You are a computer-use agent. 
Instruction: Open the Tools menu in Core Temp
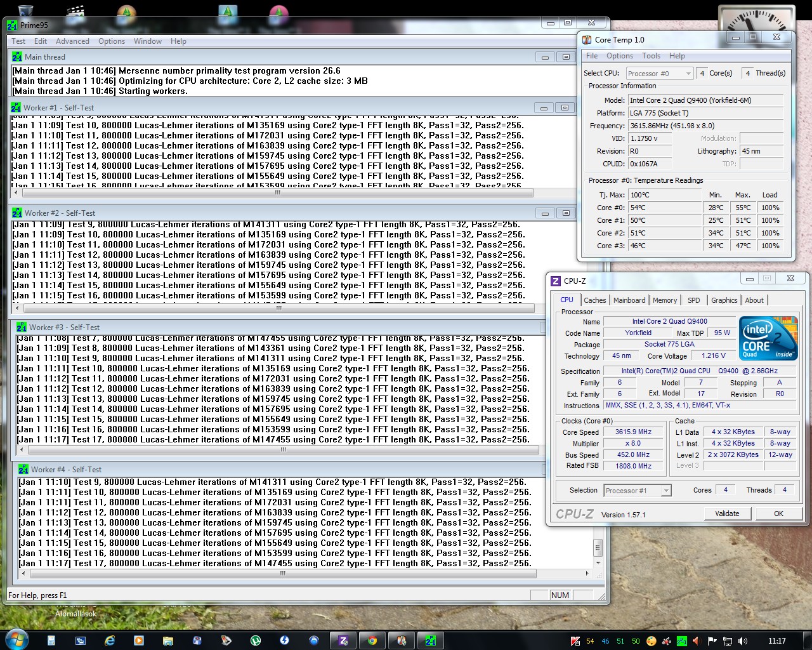[x=651, y=56]
